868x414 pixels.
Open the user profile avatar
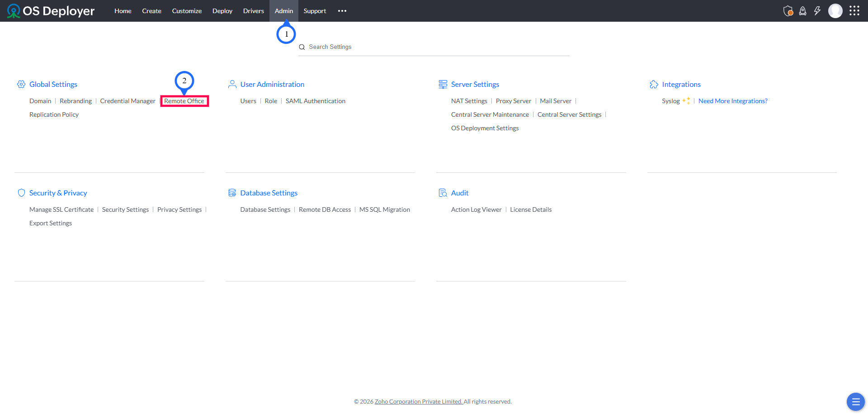[x=835, y=10]
